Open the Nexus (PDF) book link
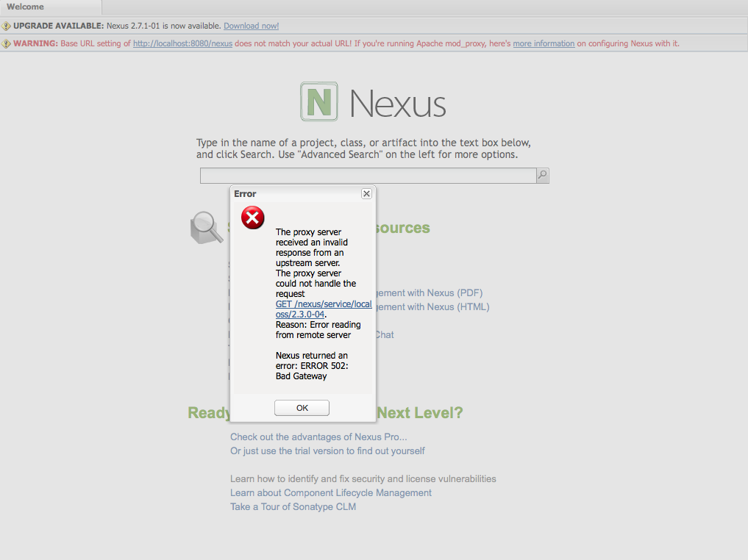Screen dimensions: 748x560 (430, 292)
